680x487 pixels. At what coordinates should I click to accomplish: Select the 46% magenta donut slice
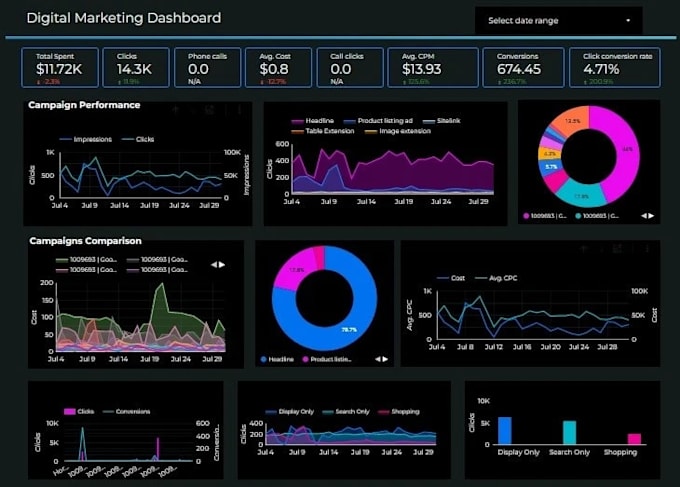point(628,149)
